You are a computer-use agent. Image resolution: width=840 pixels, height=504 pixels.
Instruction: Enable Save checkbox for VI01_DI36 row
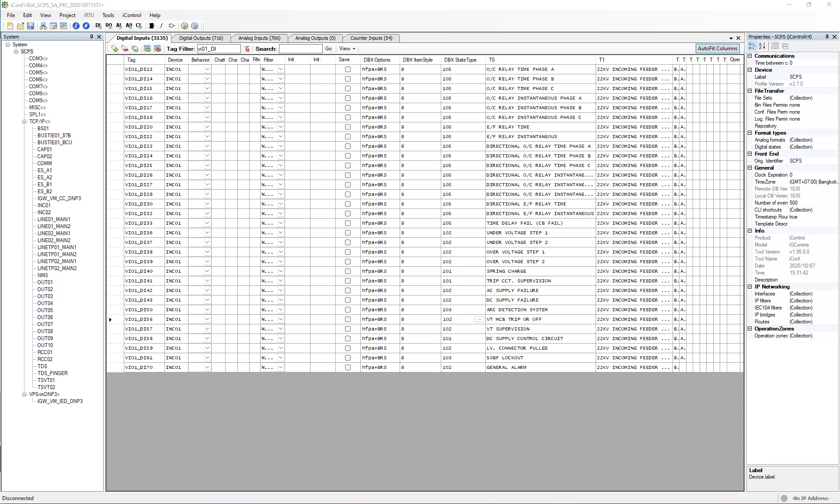click(x=348, y=233)
